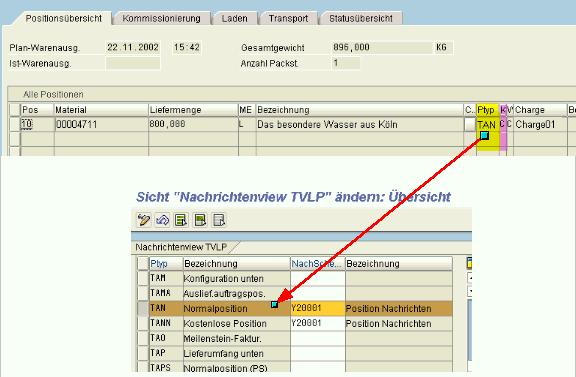576x377 pixels.
Task: Click the up arrow at table's right edge
Action: (469, 278)
